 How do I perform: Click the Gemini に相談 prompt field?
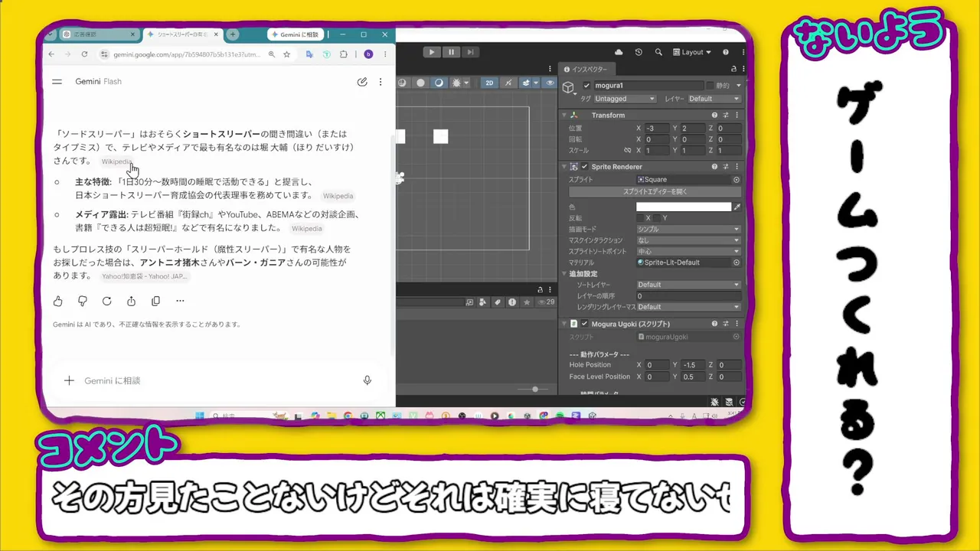point(217,380)
